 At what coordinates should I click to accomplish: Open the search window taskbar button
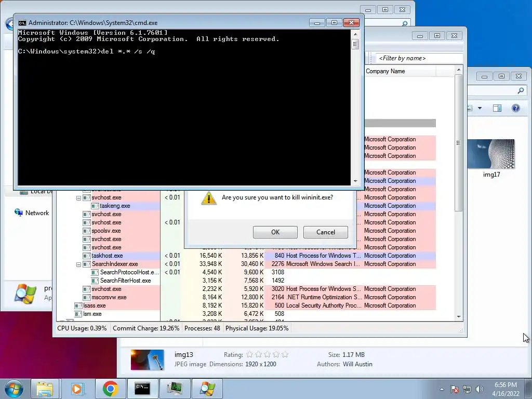[x=207, y=389]
